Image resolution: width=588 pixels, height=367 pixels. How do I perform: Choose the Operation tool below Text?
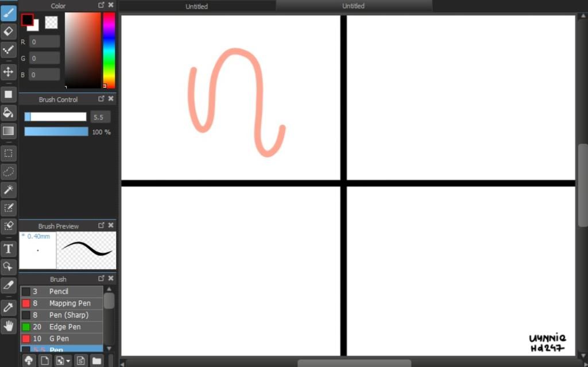pyautogui.click(x=8, y=267)
